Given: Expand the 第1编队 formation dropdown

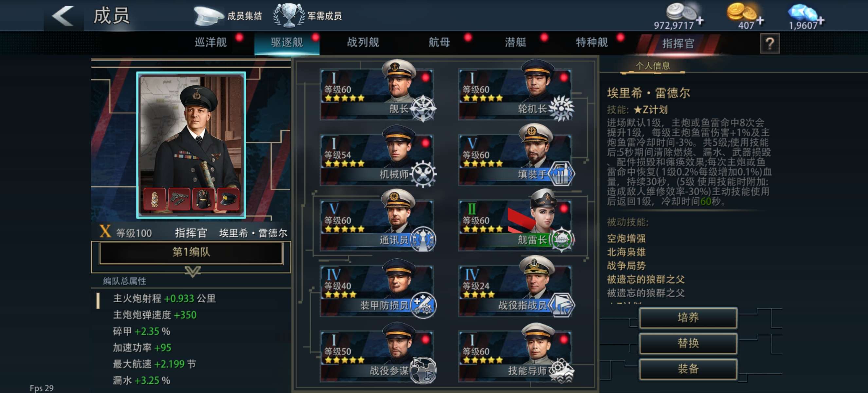Looking at the screenshot, I should point(191,253).
